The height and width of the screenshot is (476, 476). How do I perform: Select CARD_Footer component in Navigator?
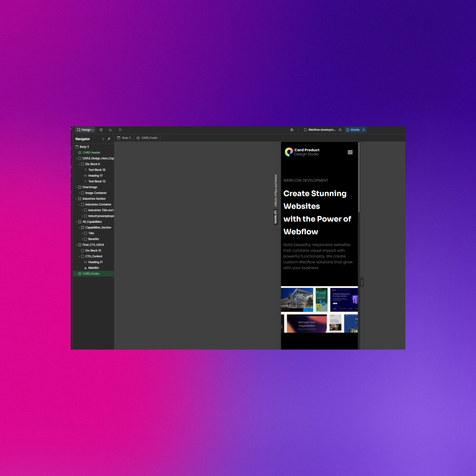93,274
